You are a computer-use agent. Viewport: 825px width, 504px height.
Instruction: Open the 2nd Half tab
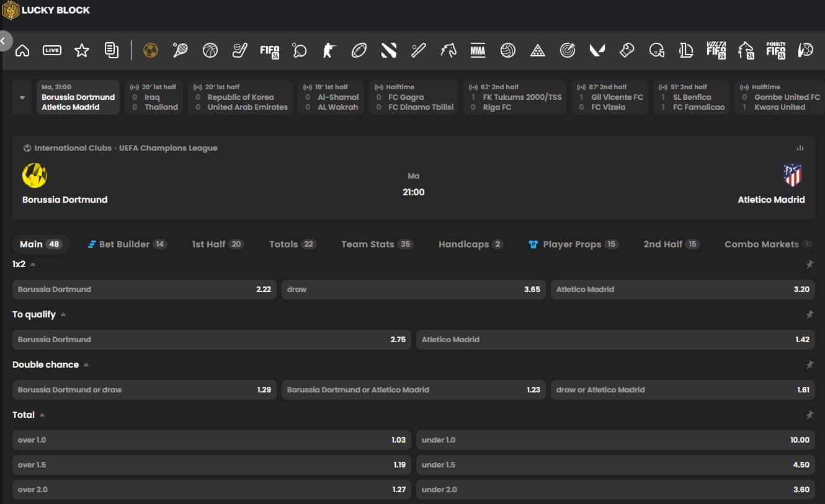672,244
